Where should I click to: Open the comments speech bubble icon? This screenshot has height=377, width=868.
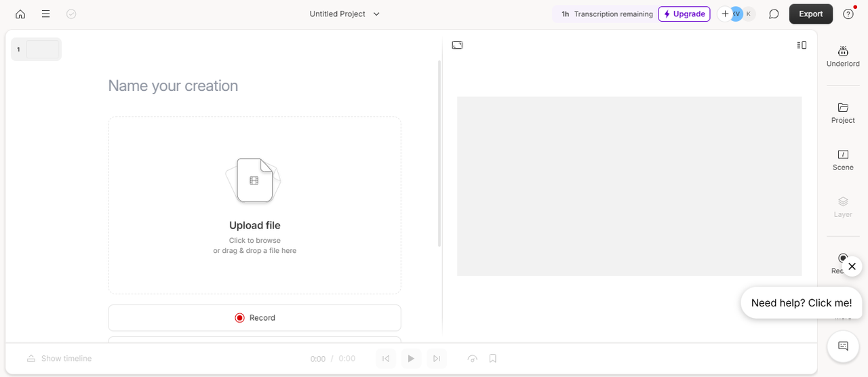(774, 14)
